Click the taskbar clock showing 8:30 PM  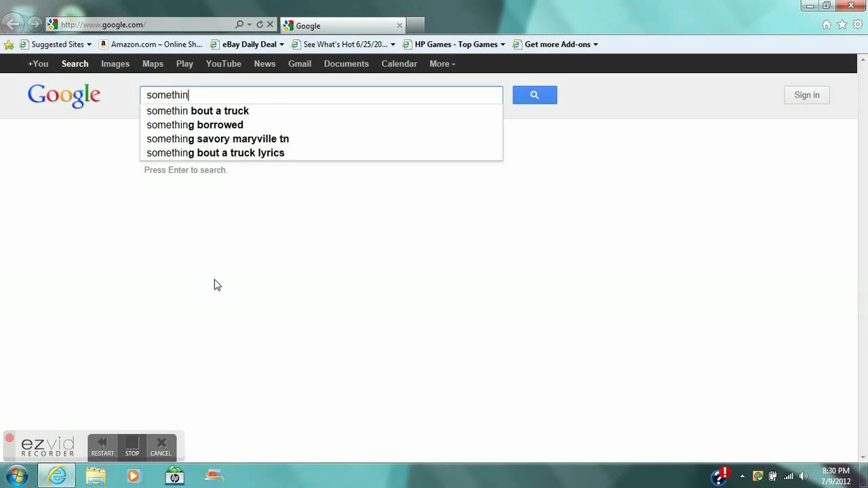coord(835,476)
